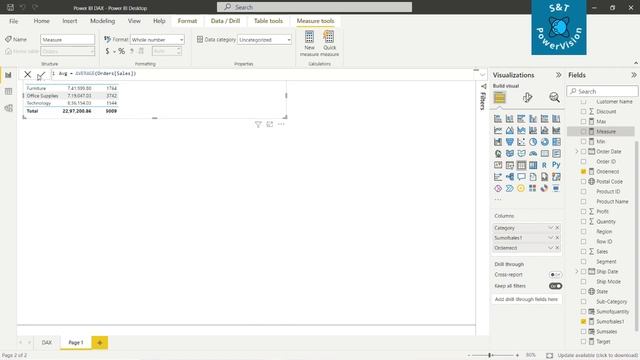The height and width of the screenshot is (360, 640).
Task: Click the Quick measure button
Action: [x=329, y=43]
